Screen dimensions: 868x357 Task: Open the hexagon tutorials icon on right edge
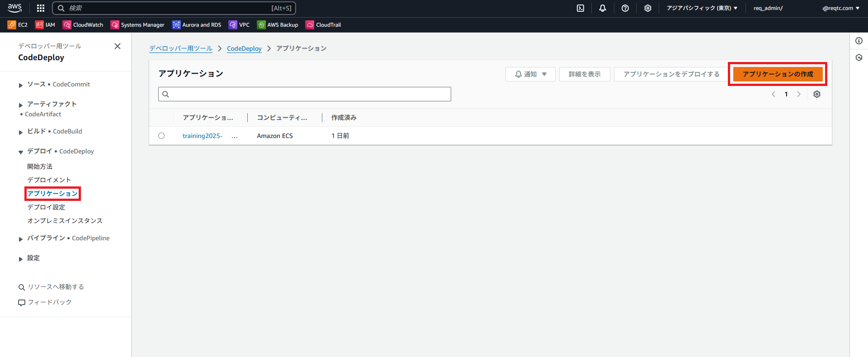click(859, 57)
